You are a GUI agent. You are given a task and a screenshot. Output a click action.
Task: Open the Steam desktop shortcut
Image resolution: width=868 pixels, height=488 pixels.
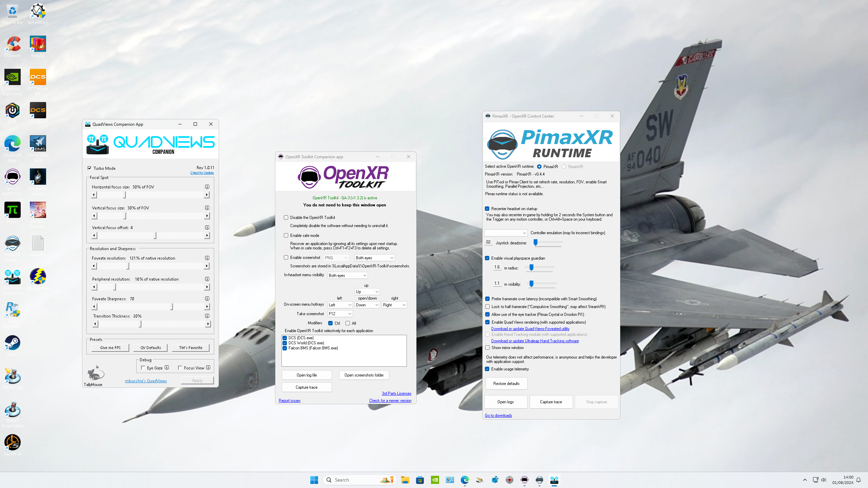coord(13,346)
